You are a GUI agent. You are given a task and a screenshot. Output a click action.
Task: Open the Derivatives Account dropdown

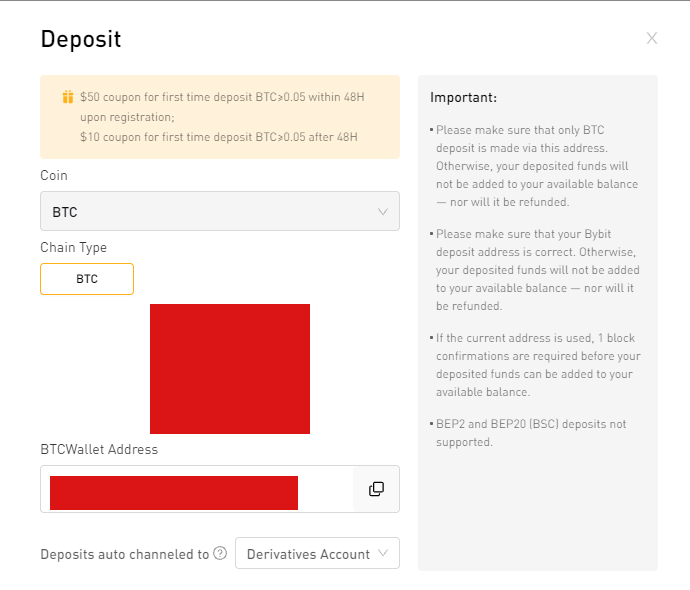click(317, 553)
